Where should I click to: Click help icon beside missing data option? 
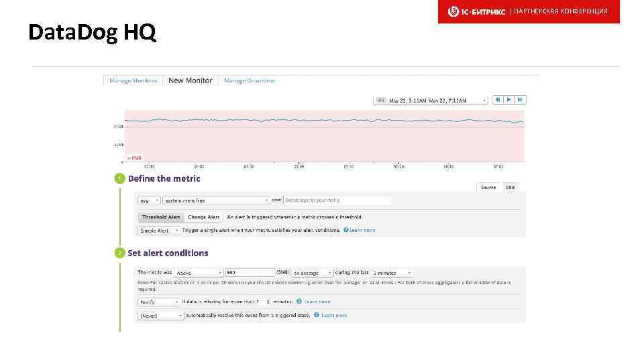point(299,301)
